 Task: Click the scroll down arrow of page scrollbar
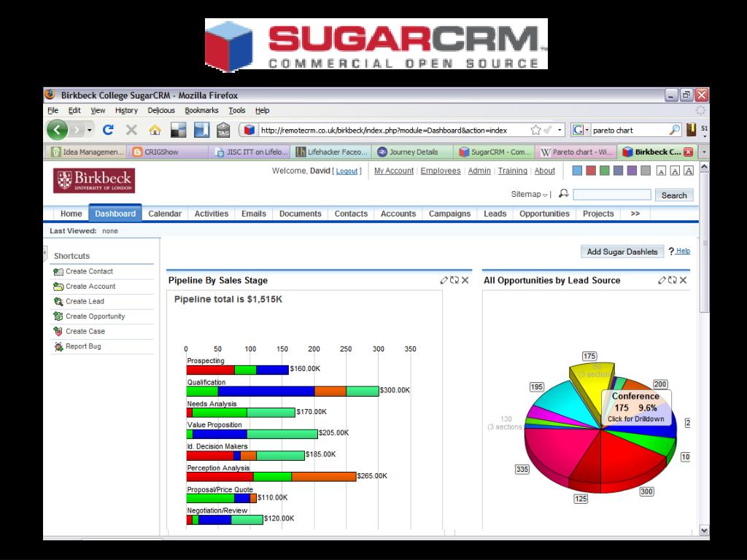(x=704, y=530)
